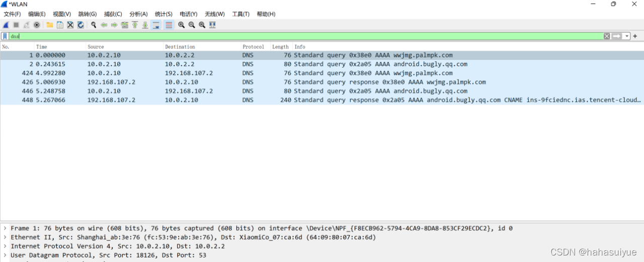644x262 pixels.
Task: Clear the display filter with X button
Action: point(607,36)
